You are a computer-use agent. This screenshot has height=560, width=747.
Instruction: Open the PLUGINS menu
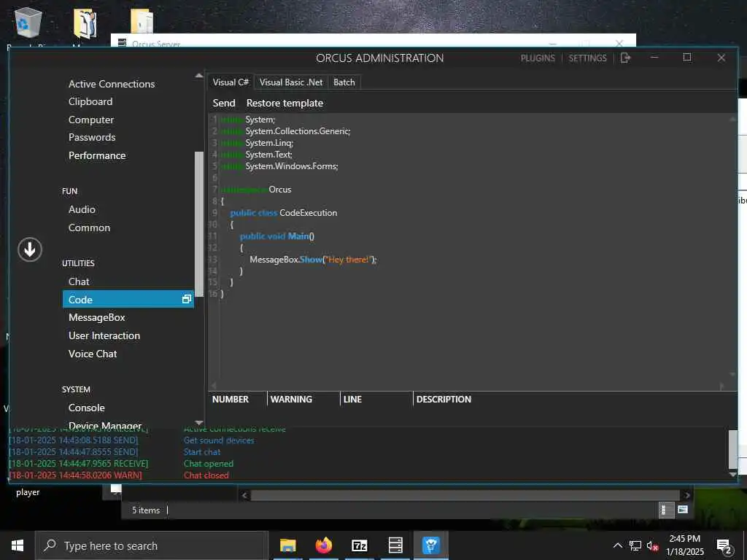pyautogui.click(x=538, y=58)
